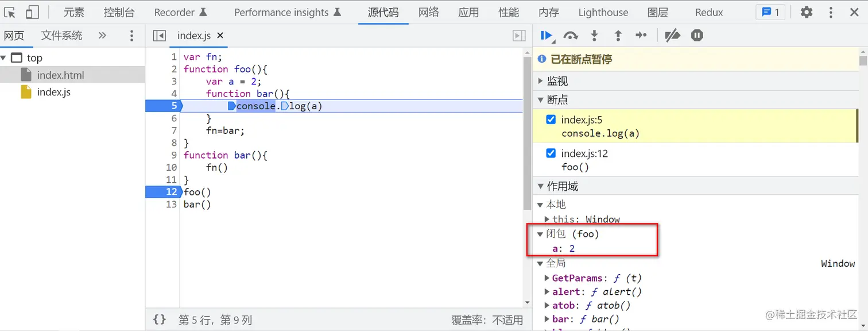Step to next statement
868x331 pixels.
pyautogui.click(x=641, y=36)
